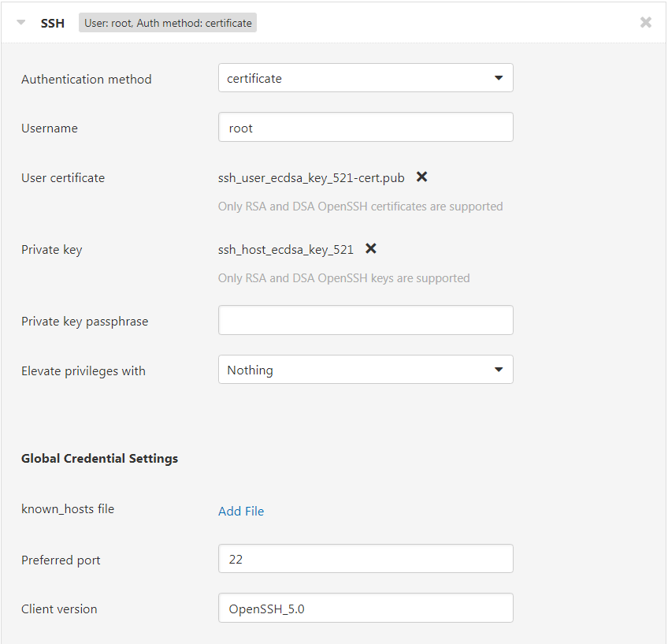Click the Authentication method dropdown arrow
Image resolution: width=668 pixels, height=644 pixels.
pyautogui.click(x=499, y=78)
